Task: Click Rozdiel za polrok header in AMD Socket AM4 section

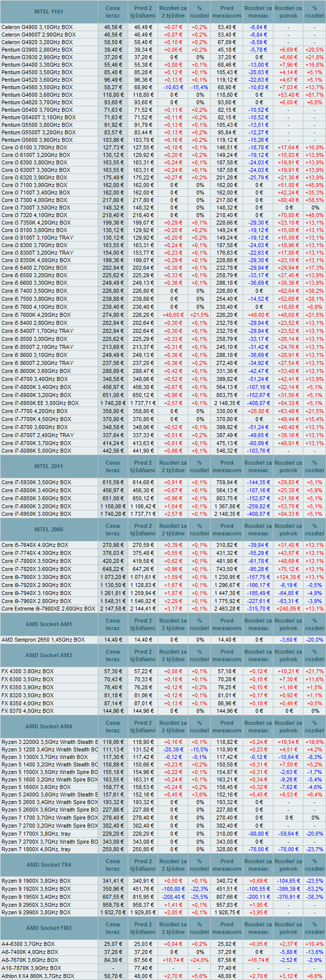Action: tap(288, 726)
